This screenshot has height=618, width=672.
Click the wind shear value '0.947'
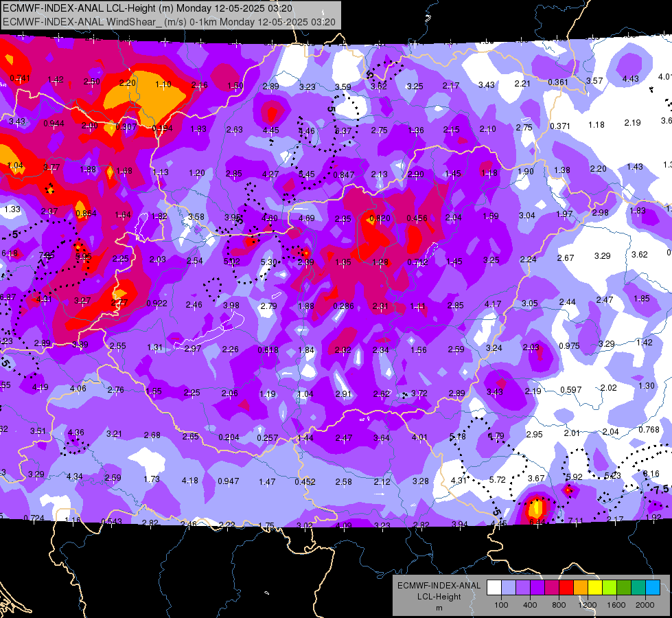[x=229, y=481]
